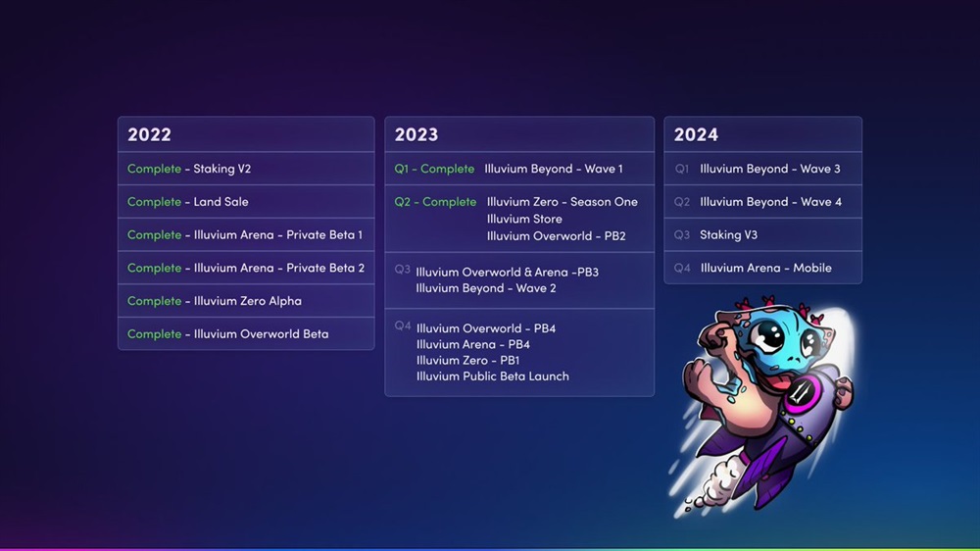The image size is (980, 551).
Task: Click Illuvium Zero - Season One entry
Action: (x=562, y=202)
